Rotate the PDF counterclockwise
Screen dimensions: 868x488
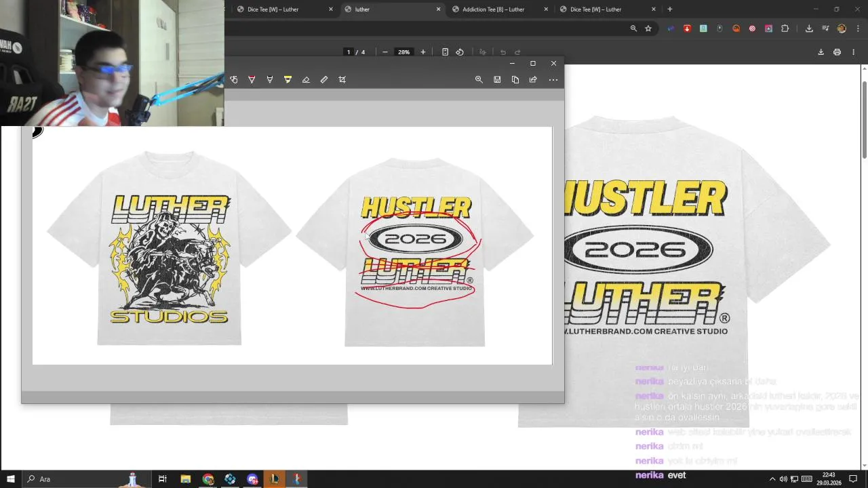tap(460, 52)
